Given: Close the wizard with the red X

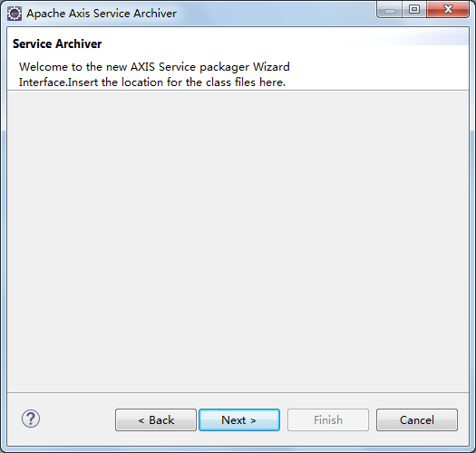Looking at the screenshot, I should click(x=448, y=10).
